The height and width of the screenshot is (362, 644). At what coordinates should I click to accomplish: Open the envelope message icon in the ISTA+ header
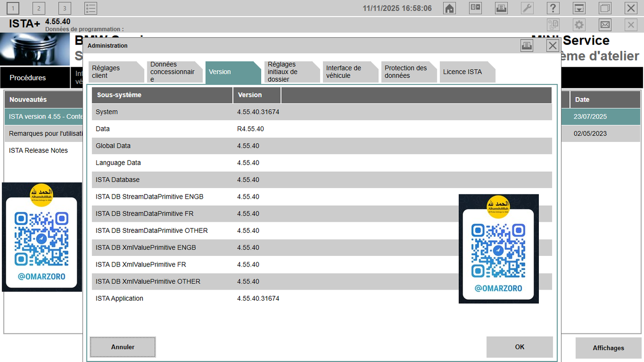click(x=605, y=25)
